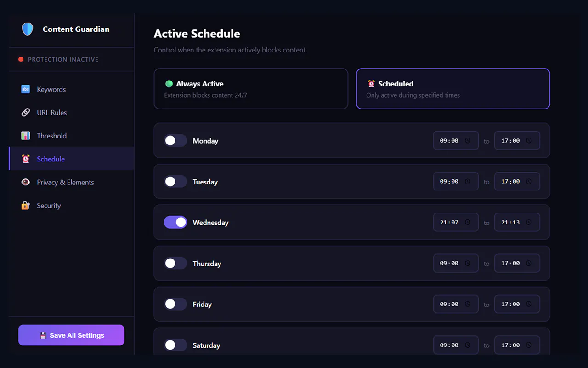588x368 pixels.
Task: Click the Content Guardian shield logo
Action: [28, 29]
